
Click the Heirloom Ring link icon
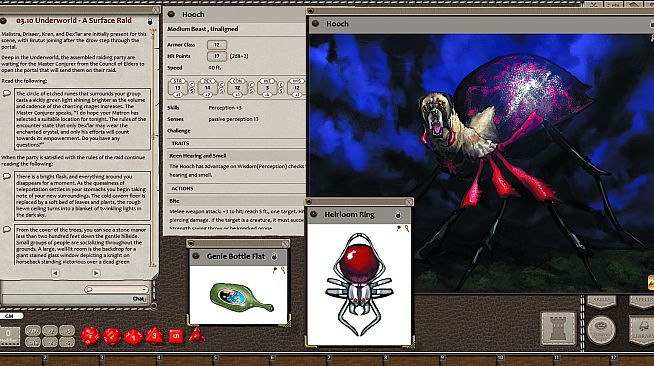(x=314, y=214)
